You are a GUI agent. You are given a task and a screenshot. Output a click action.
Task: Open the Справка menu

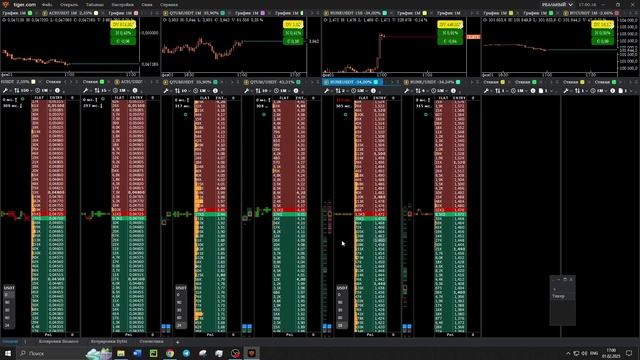(169, 4)
